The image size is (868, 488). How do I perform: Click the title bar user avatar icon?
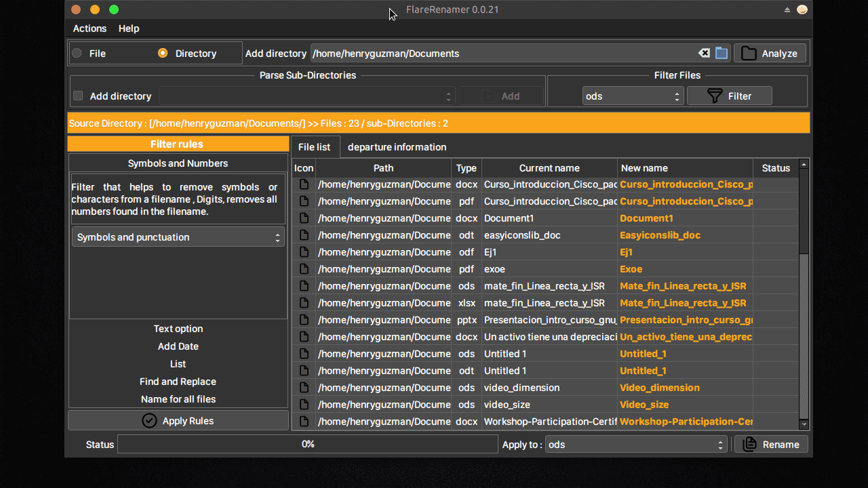pos(802,9)
